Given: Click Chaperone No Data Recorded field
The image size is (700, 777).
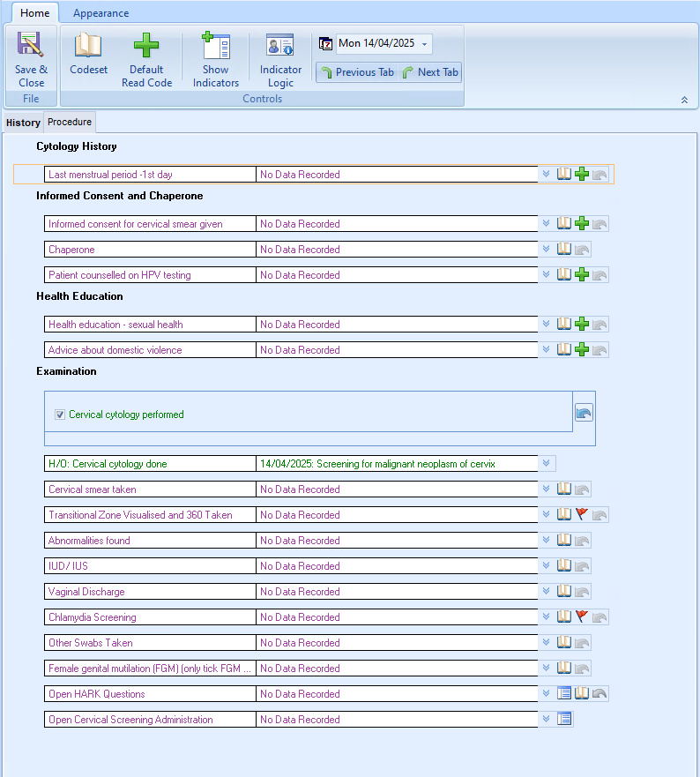Looking at the screenshot, I should 397,250.
